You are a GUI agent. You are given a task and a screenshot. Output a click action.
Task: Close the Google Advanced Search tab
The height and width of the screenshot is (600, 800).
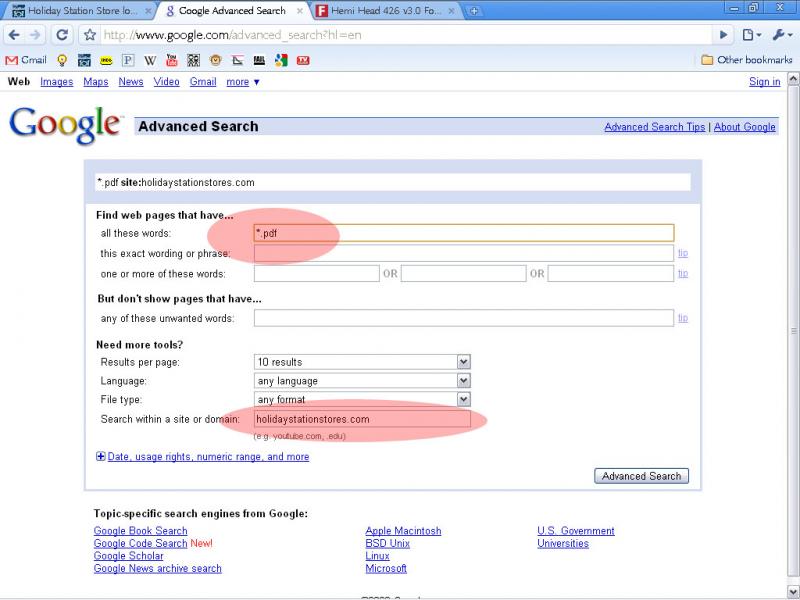click(x=300, y=11)
